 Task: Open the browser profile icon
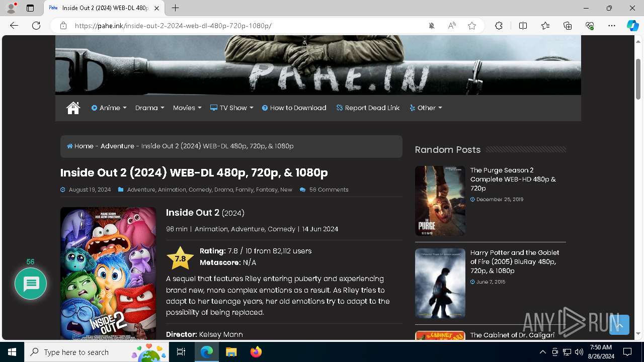[11, 8]
